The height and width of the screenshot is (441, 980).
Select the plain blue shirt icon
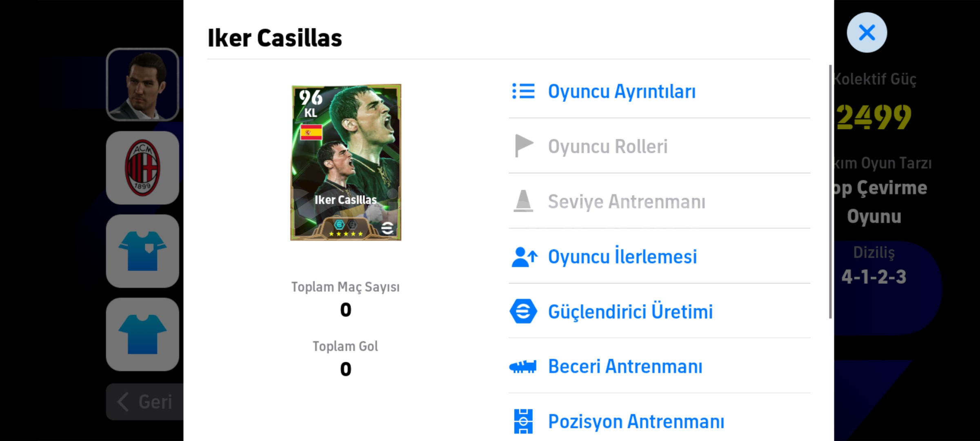tap(142, 334)
